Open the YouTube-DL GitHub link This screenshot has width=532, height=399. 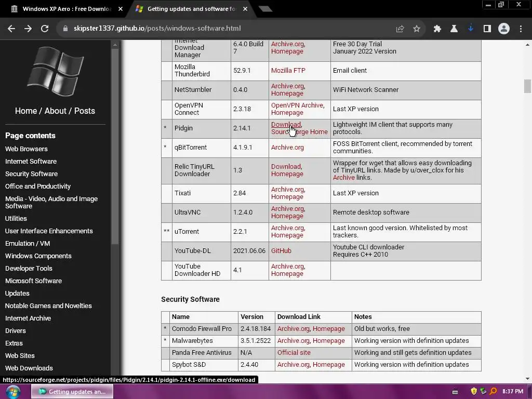[281, 251]
